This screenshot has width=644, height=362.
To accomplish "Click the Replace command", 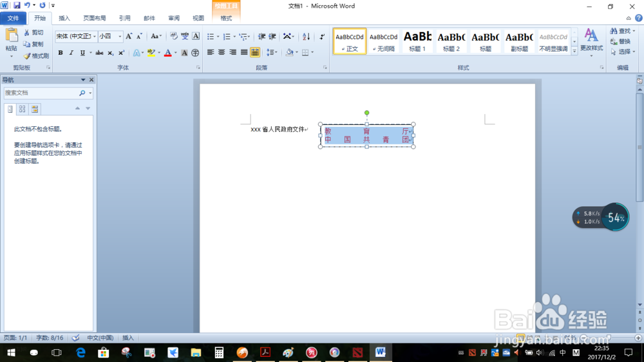I will (x=621, y=41).
